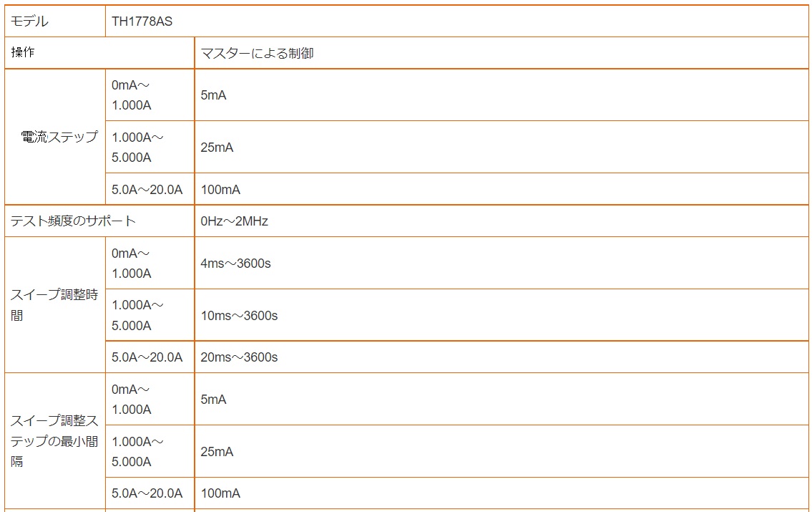The image size is (812, 512).
Task: Select the マスターによる制御 cell
Action: pos(502,53)
